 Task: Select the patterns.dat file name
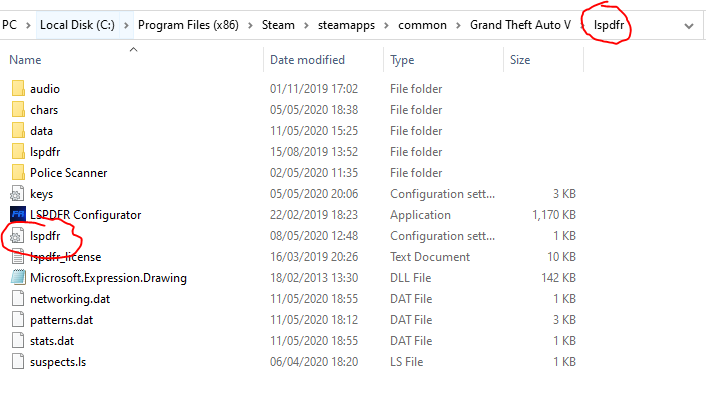tap(61, 320)
